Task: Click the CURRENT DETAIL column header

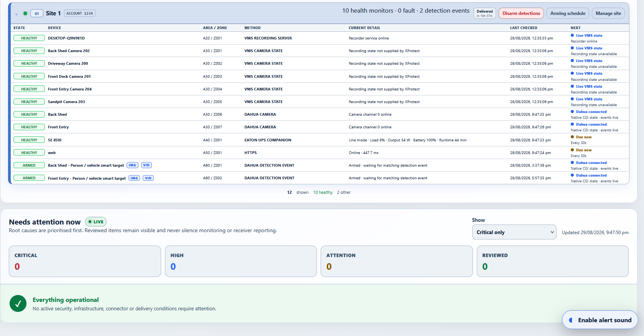Action: point(364,28)
